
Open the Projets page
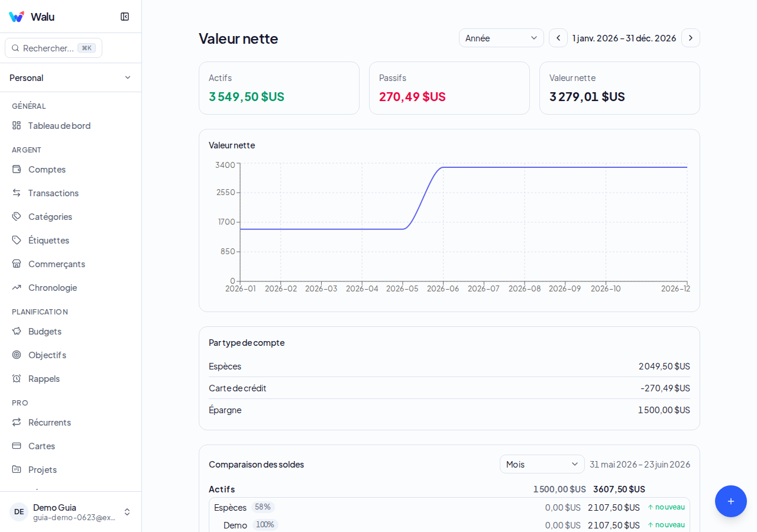(x=71, y=469)
